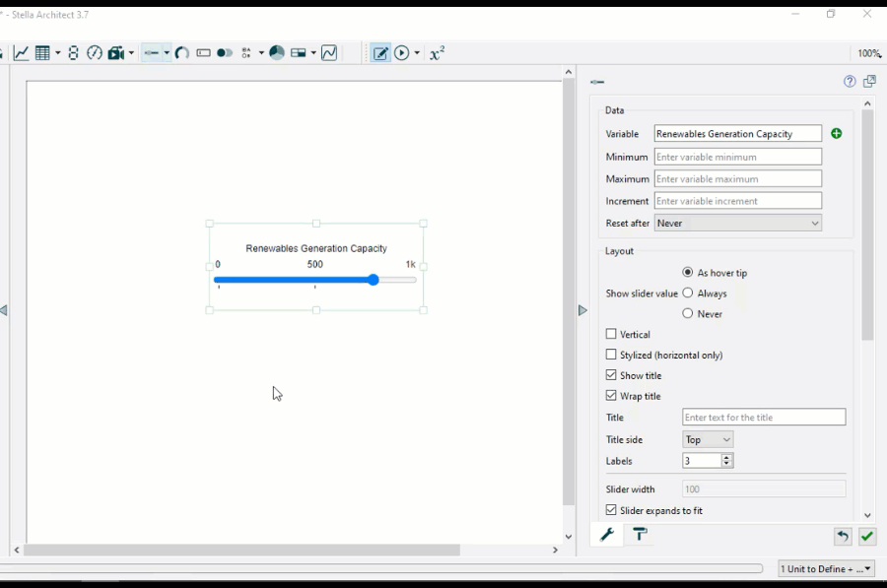Open the equation x-squared tool
The width and height of the screenshot is (887, 588).
pyautogui.click(x=437, y=53)
